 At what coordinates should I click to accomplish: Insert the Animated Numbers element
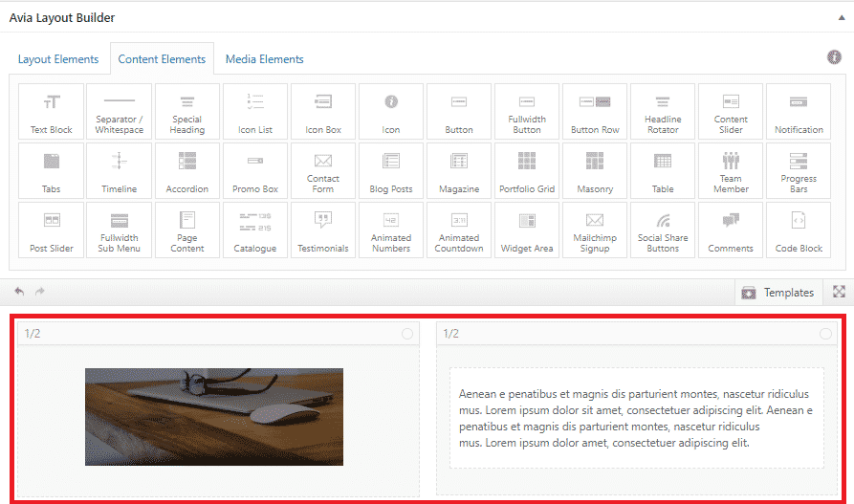click(x=391, y=230)
